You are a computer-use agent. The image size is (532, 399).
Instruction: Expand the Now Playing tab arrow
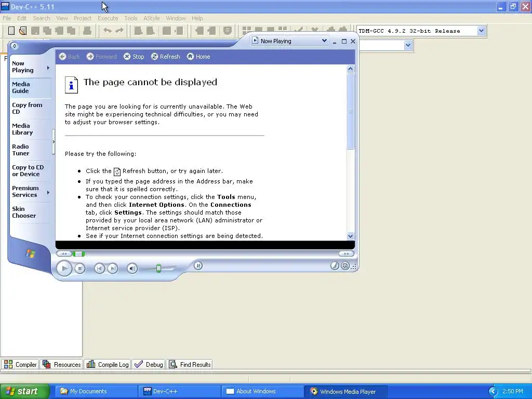coord(48,68)
